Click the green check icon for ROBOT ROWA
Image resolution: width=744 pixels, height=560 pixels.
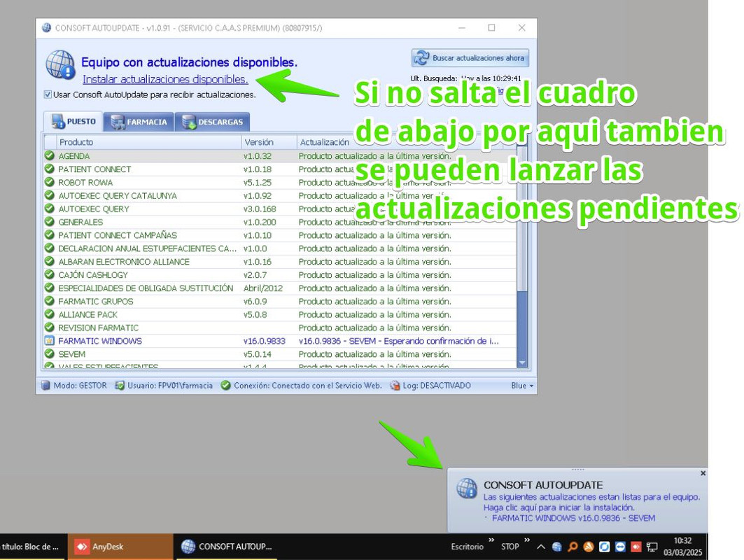click(50, 182)
